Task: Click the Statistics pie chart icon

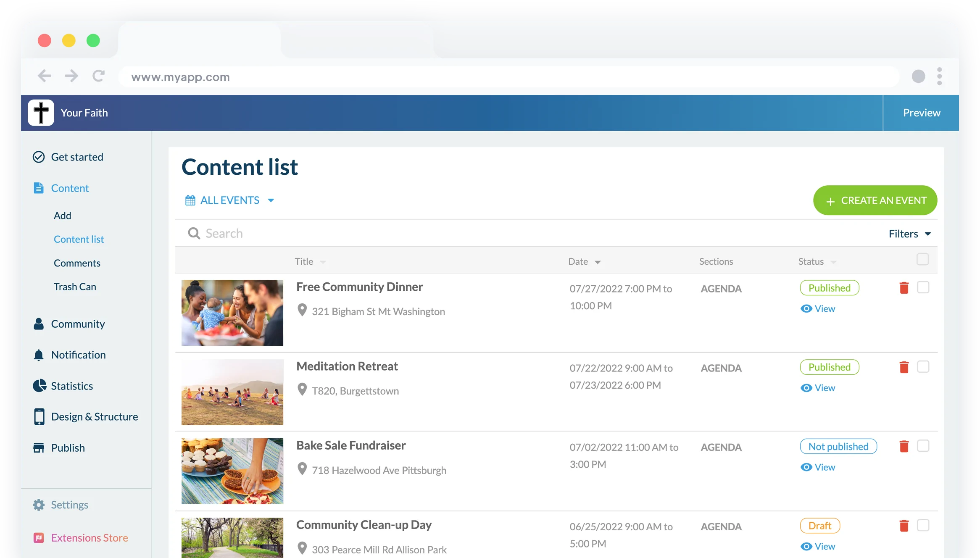Action: (x=39, y=386)
